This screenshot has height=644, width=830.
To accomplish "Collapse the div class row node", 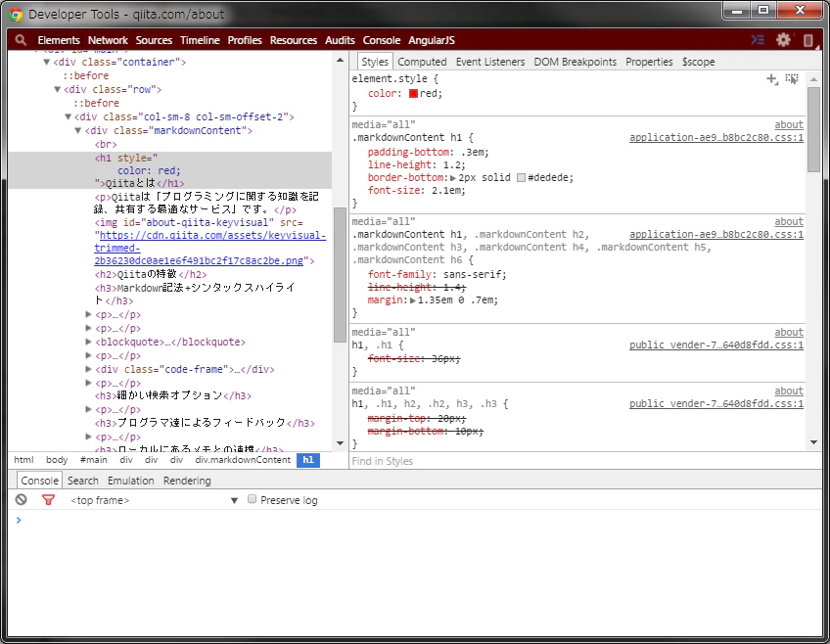I will pyautogui.click(x=57, y=89).
